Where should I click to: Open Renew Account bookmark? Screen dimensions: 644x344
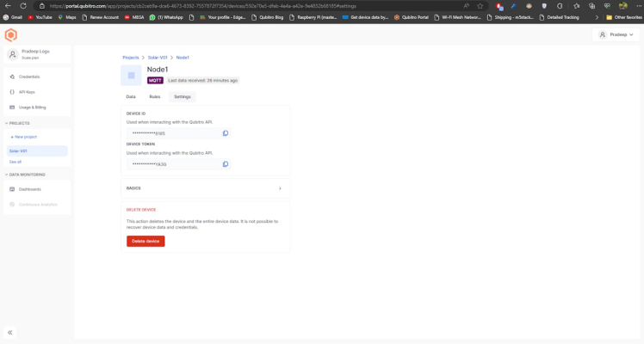[100, 18]
